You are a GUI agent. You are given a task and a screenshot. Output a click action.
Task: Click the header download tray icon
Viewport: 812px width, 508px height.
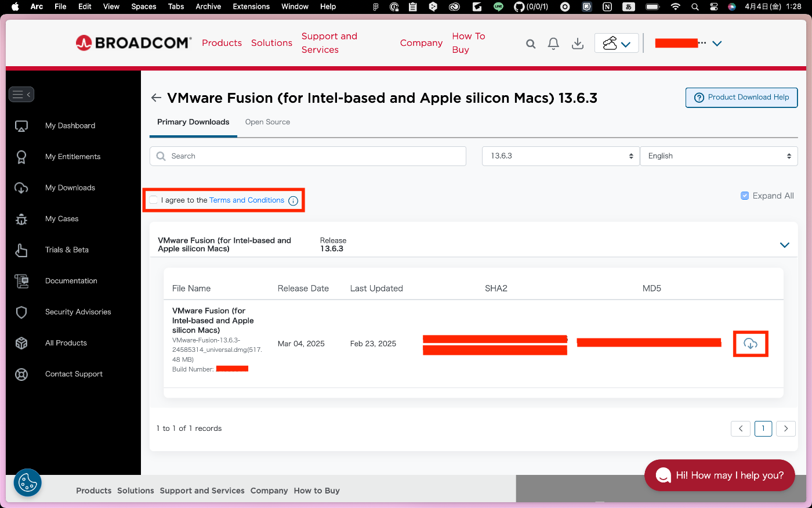click(578, 44)
